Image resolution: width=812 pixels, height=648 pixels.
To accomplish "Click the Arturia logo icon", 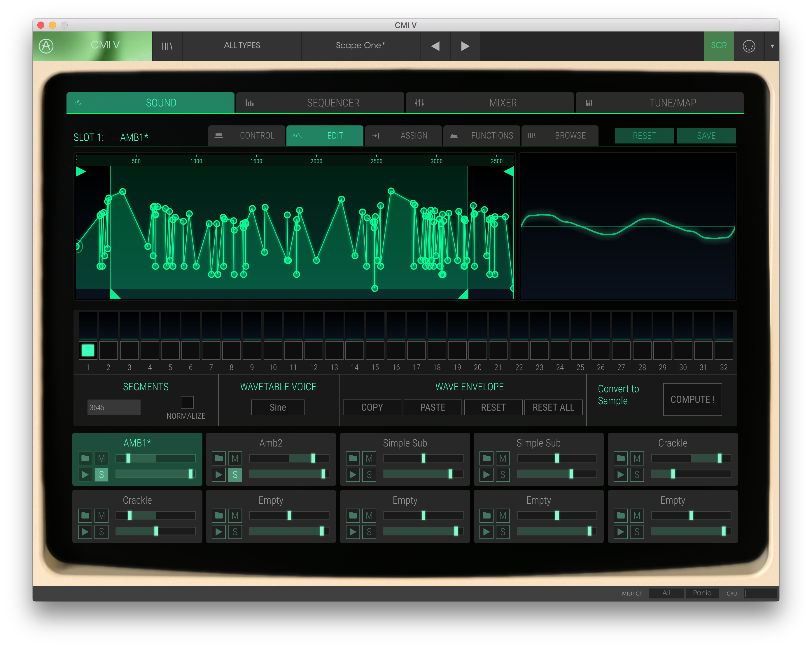I will pyautogui.click(x=46, y=46).
